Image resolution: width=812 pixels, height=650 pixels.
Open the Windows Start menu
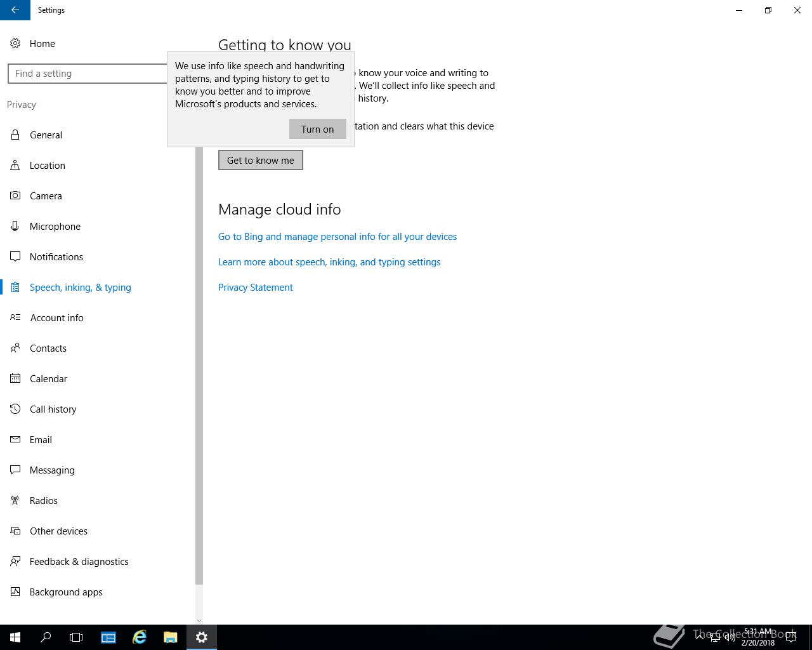[15, 637]
